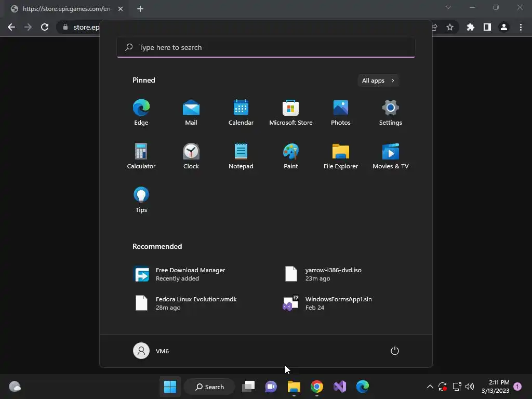
Task: Click the Chrome address bar URL
Action: pyautogui.click(x=87, y=27)
